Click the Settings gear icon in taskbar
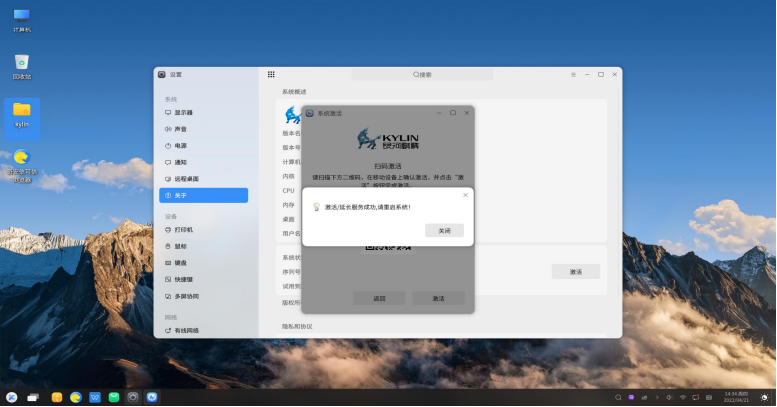777x407 pixels. point(133,397)
